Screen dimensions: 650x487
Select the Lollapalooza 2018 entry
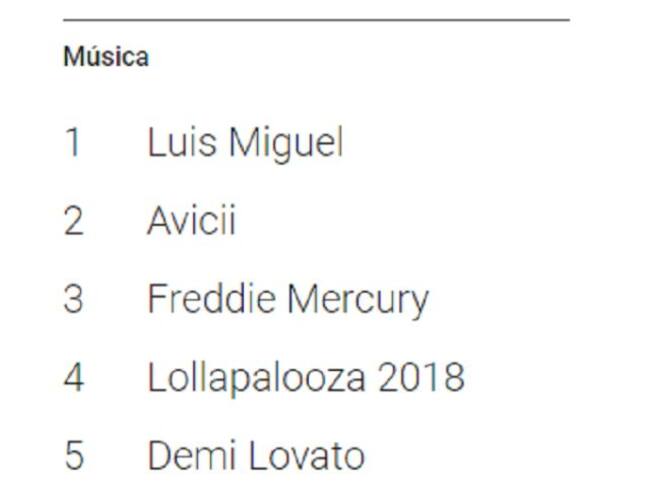[x=306, y=378]
